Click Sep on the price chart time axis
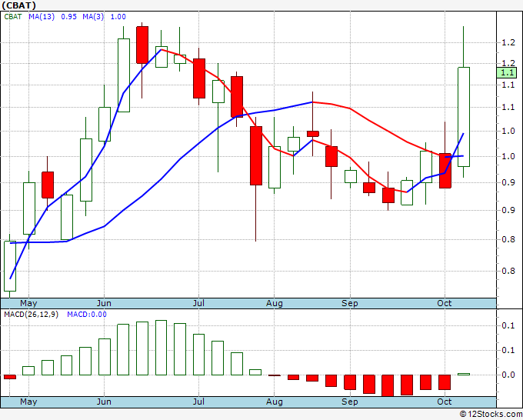Image resolution: width=523 pixels, height=420 pixels. click(x=349, y=303)
